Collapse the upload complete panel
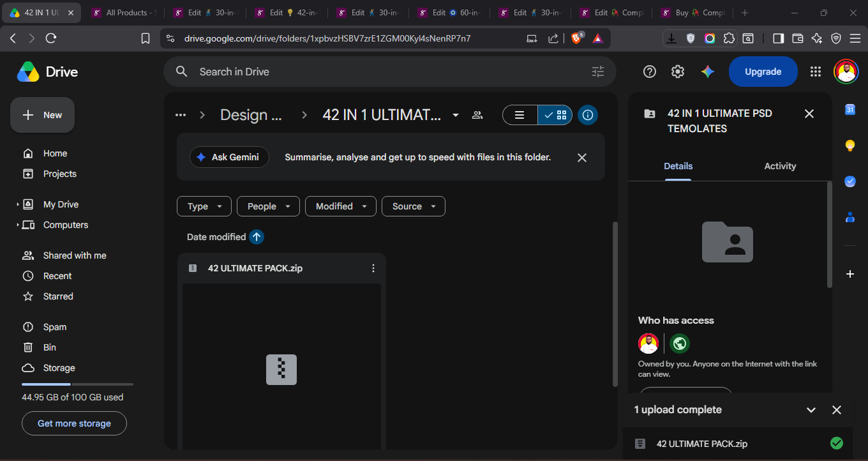 click(x=811, y=410)
